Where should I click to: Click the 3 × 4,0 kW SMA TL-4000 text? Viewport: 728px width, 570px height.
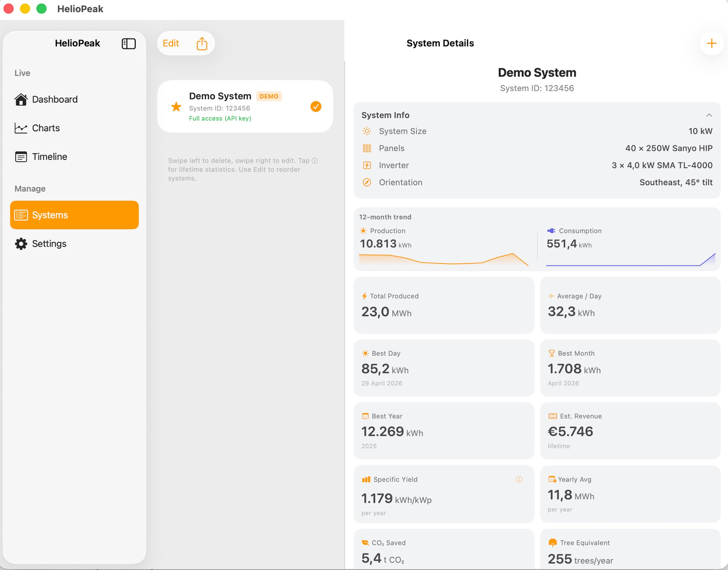point(662,165)
